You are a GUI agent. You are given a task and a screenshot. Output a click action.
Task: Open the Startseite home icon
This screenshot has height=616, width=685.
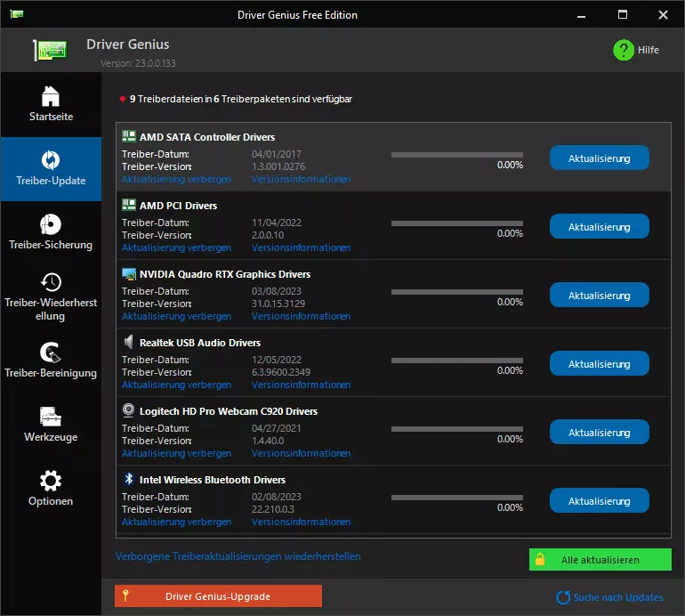[51, 96]
